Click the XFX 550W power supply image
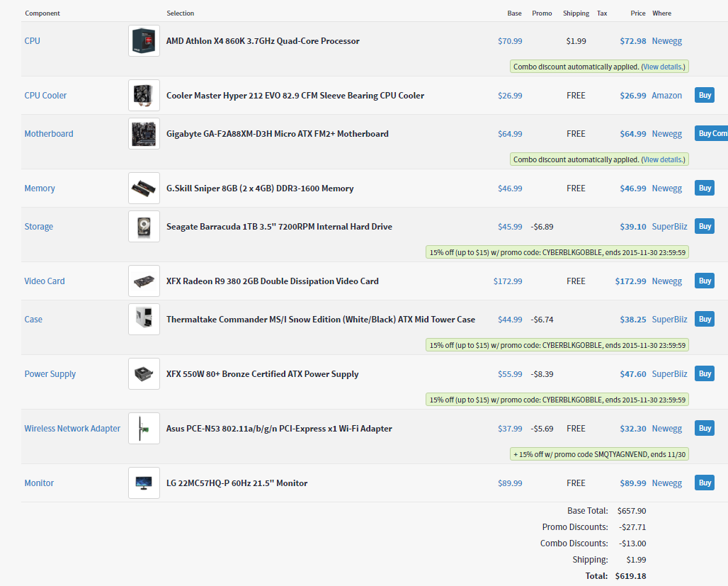The image size is (728, 586). point(144,373)
